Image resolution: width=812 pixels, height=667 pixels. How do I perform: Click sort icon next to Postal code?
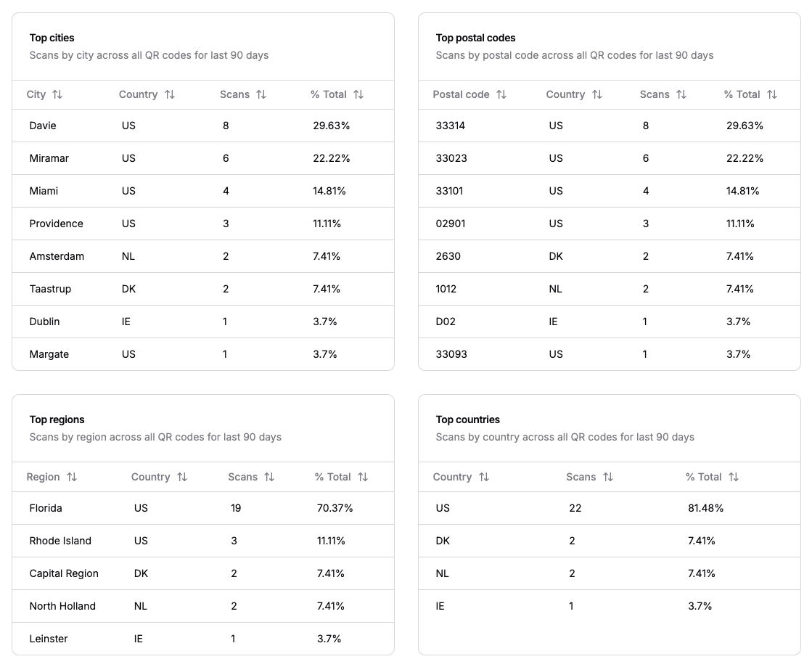point(501,94)
